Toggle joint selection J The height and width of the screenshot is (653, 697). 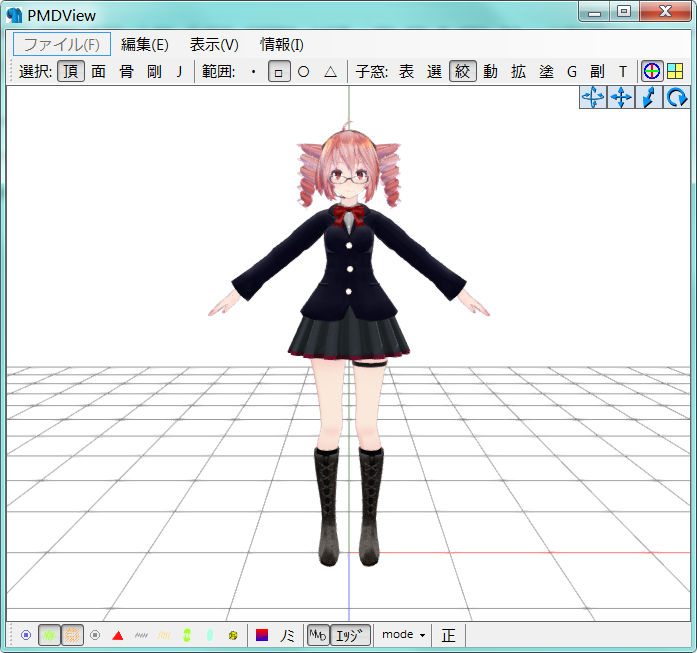(179, 72)
